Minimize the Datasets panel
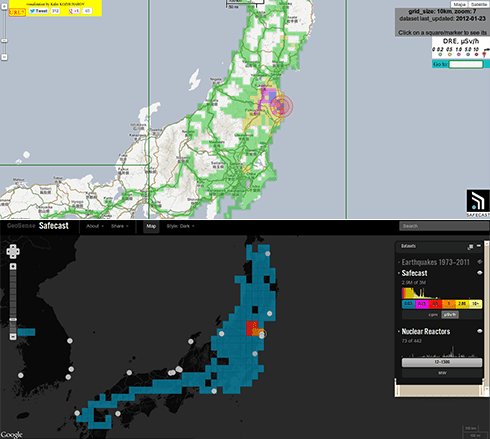Viewport: 490px width, 439px height. point(479,246)
